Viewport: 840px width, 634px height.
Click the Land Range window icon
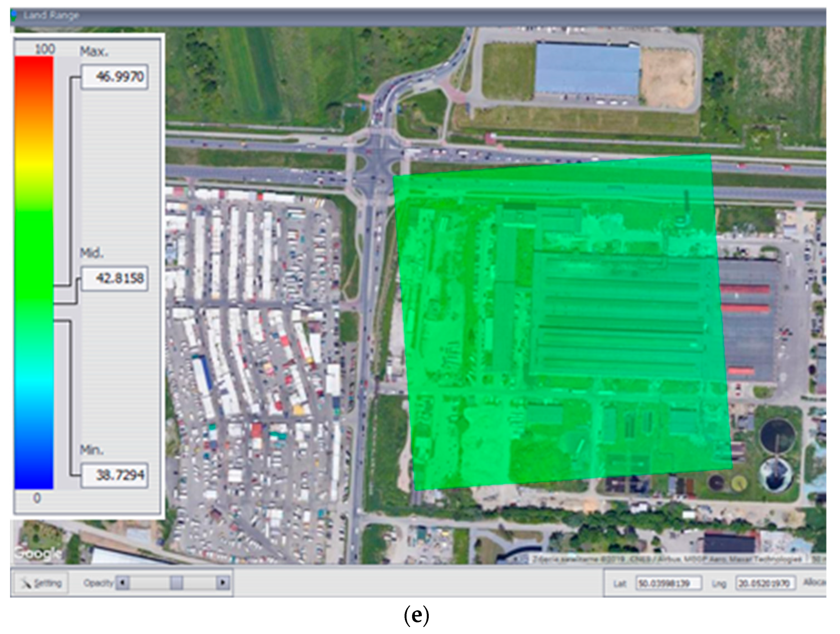point(14,16)
